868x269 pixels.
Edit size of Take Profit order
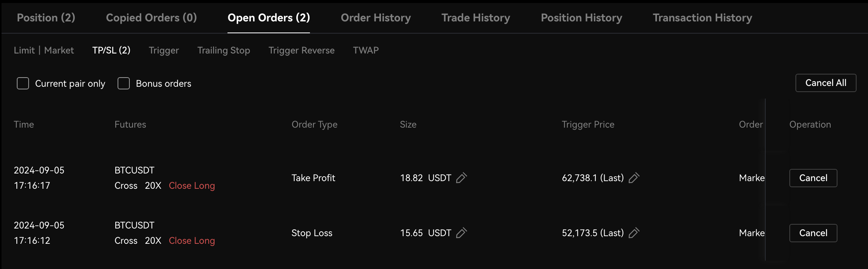[x=461, y=178]
